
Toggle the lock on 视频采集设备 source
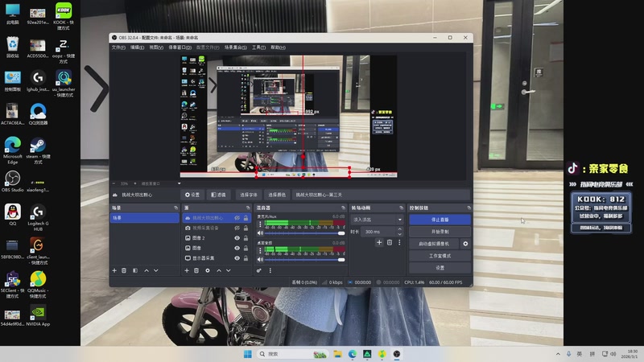pyautogui.click(x=246, y=228)
